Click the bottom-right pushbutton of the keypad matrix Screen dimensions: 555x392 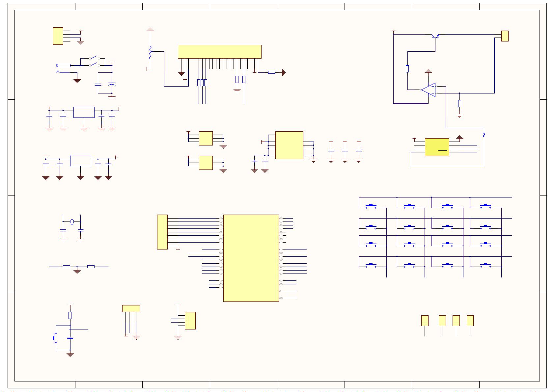pos(486,265)
